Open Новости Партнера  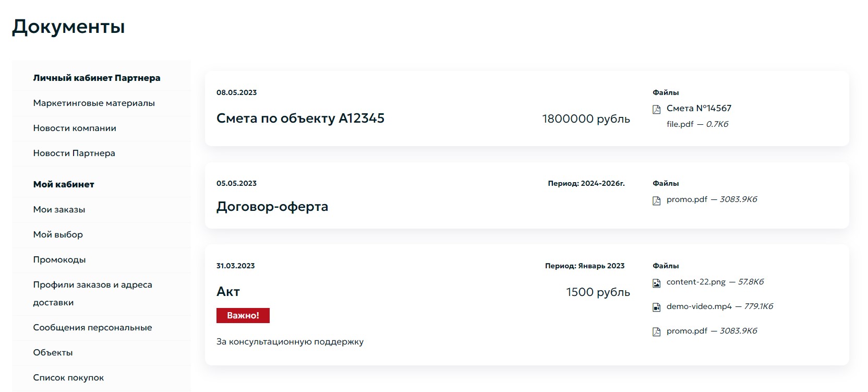coord(75,153)
